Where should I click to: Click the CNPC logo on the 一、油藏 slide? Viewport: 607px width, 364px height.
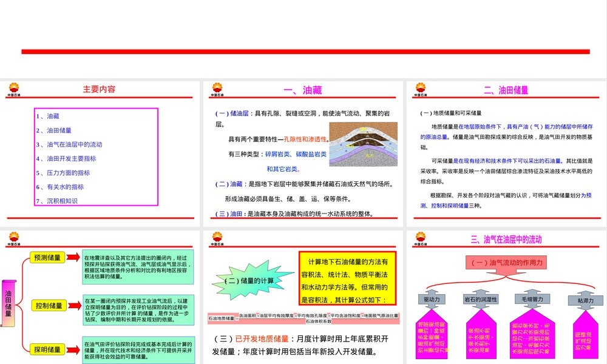coord(217,89)
